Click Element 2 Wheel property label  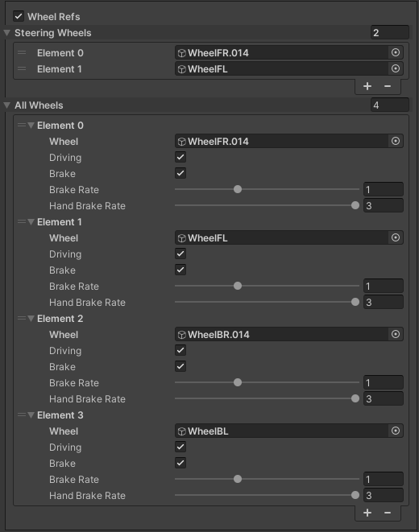click(64, 335)
